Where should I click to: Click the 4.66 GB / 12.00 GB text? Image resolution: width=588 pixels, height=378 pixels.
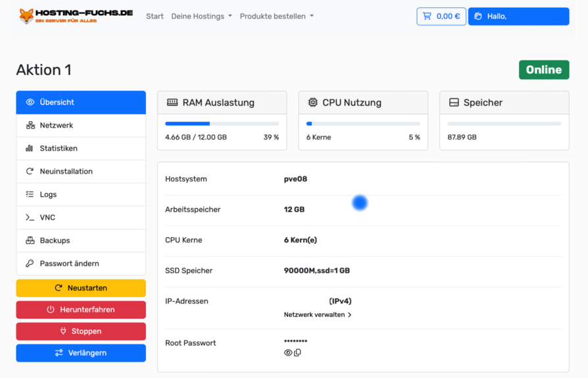click(x=196, y=137)
